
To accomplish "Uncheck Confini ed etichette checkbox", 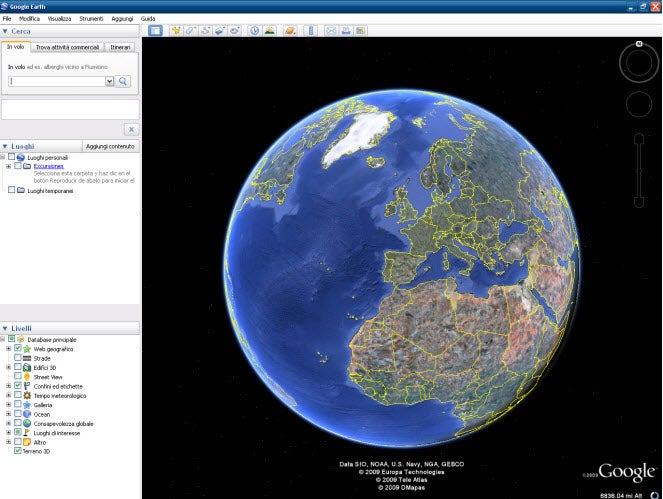I will pyautogui.click(x=18, y=386).
